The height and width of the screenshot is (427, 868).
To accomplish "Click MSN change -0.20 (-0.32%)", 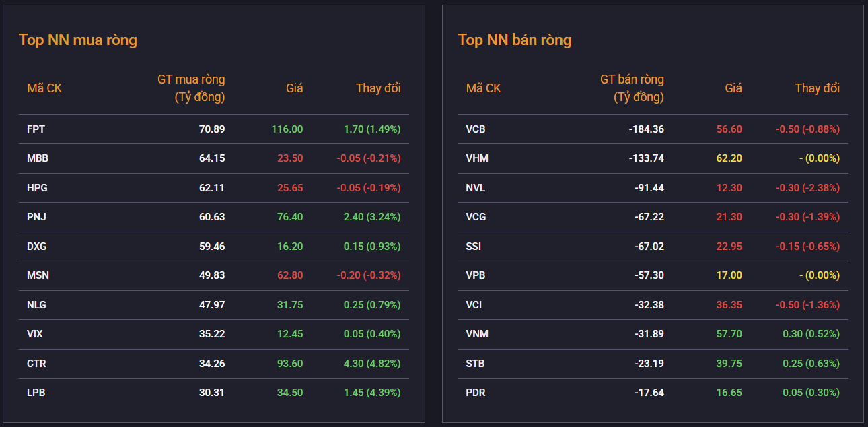I will tap(369, 275).
